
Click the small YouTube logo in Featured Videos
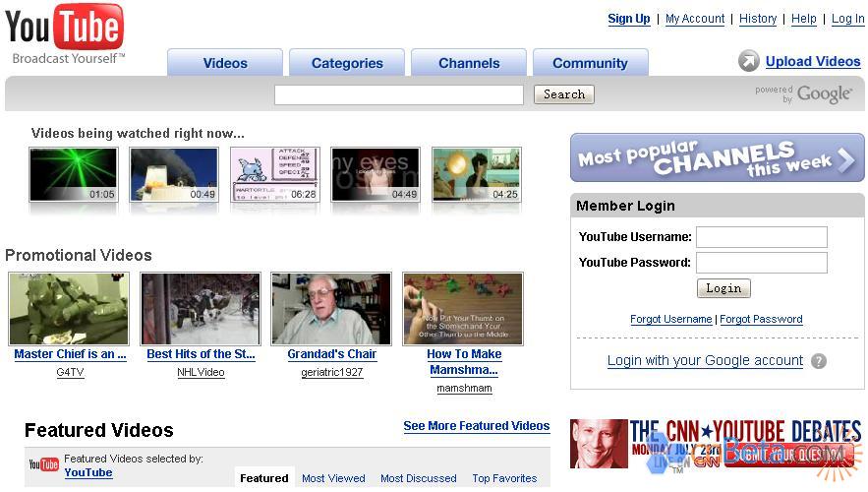click(x=43, y=464)
